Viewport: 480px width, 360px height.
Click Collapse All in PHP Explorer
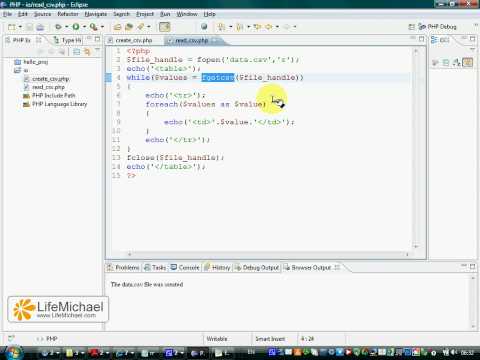tap(76, 52)
